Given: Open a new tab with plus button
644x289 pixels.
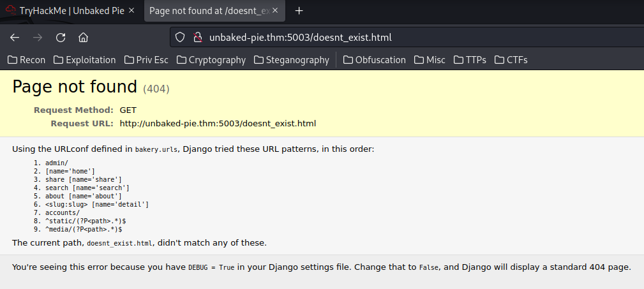Looking at the screenshot, I should (x=299, y=11).
